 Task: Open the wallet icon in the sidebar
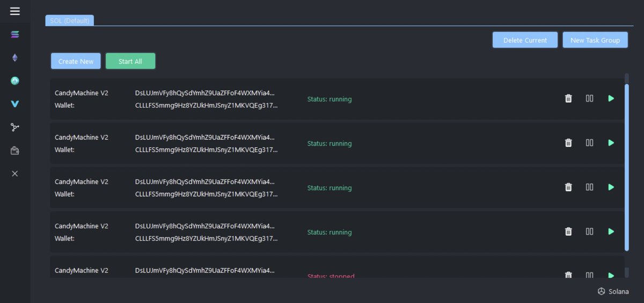15,151
